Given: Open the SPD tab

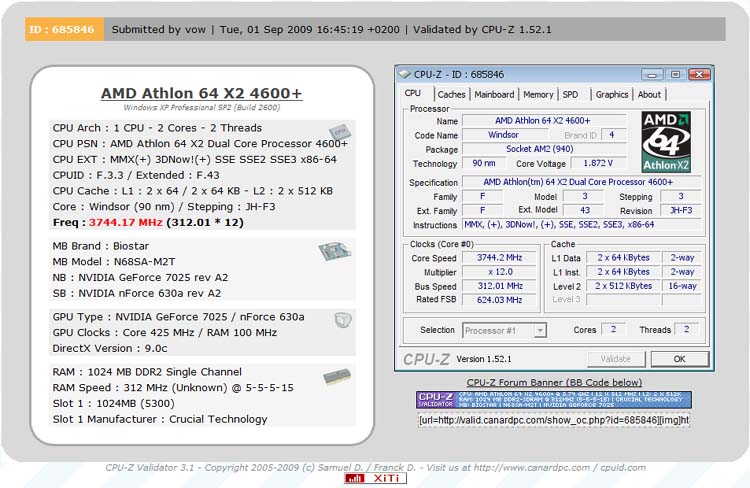Looking at the screenshot, I should (570, 95).
